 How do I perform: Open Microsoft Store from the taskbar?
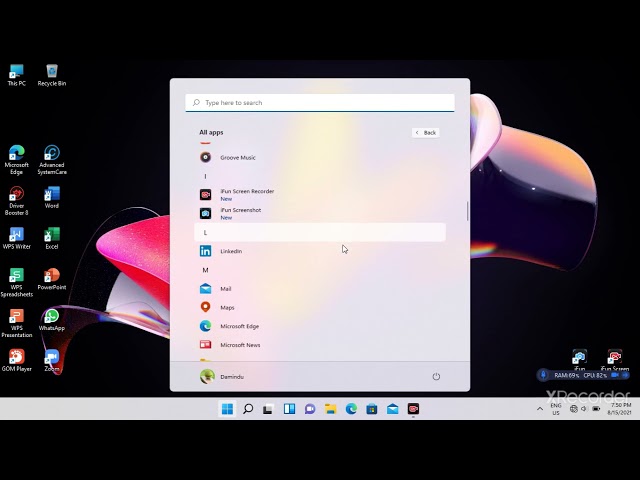click(372, 409)
